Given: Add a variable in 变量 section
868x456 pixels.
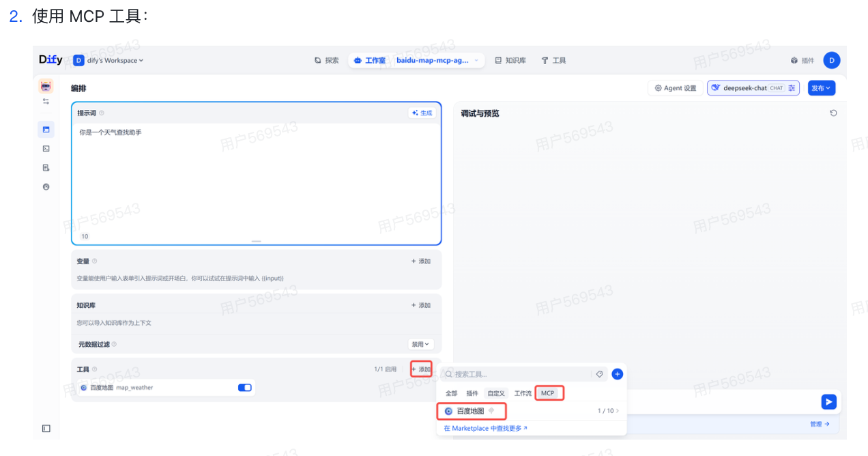Looking at the screenshot, I should click(420, 261).
